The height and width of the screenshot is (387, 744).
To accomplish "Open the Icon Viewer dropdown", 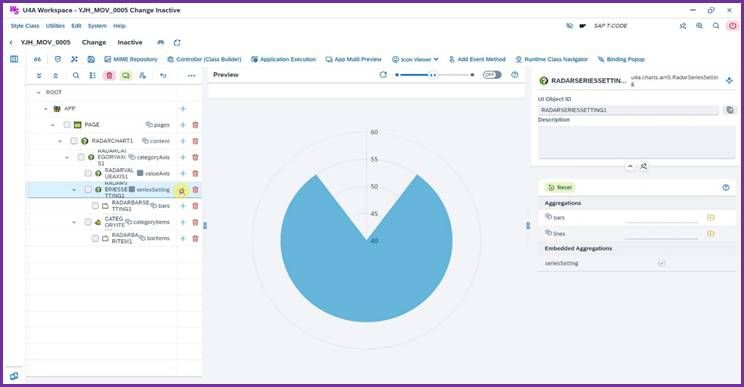I will (415, 59).
